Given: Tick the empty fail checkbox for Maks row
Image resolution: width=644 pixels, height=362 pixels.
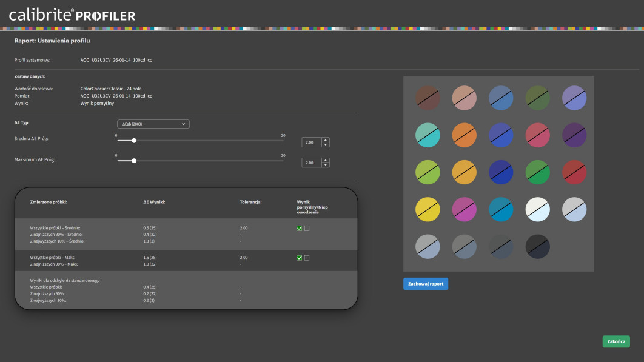Looking at the screenshot, I should point(307,258).
